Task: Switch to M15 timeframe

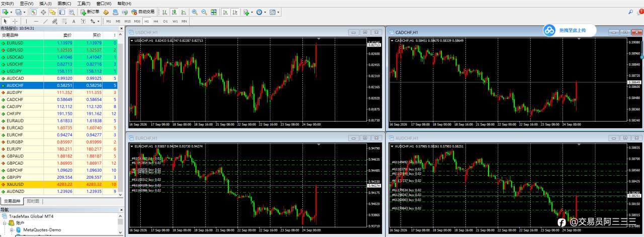Action: coord(128,21)
